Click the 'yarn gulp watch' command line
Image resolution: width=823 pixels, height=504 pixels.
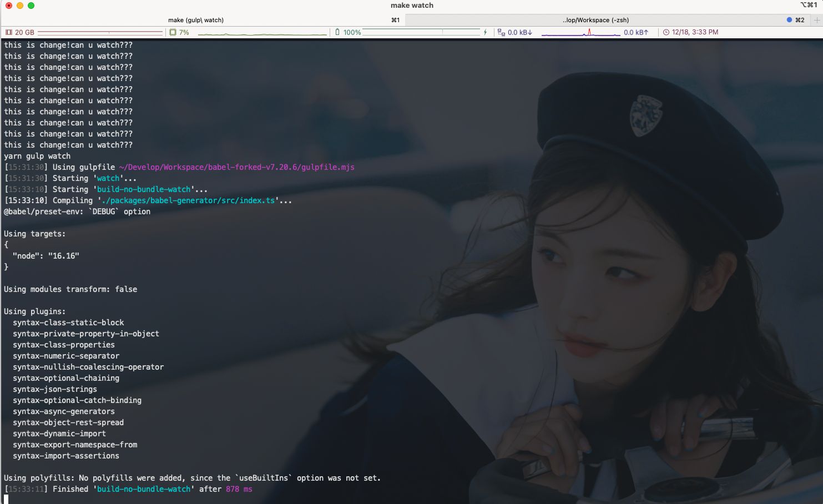(x=37, y=156)
